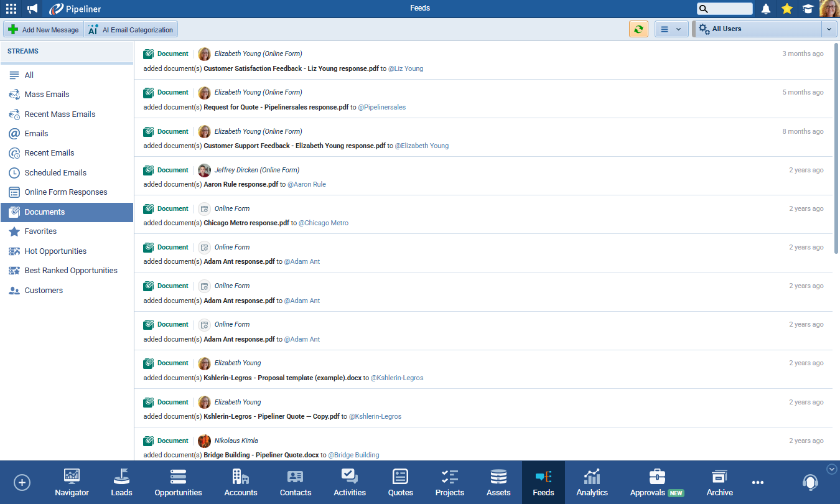Open the Archive tab

tap(720, 482)
